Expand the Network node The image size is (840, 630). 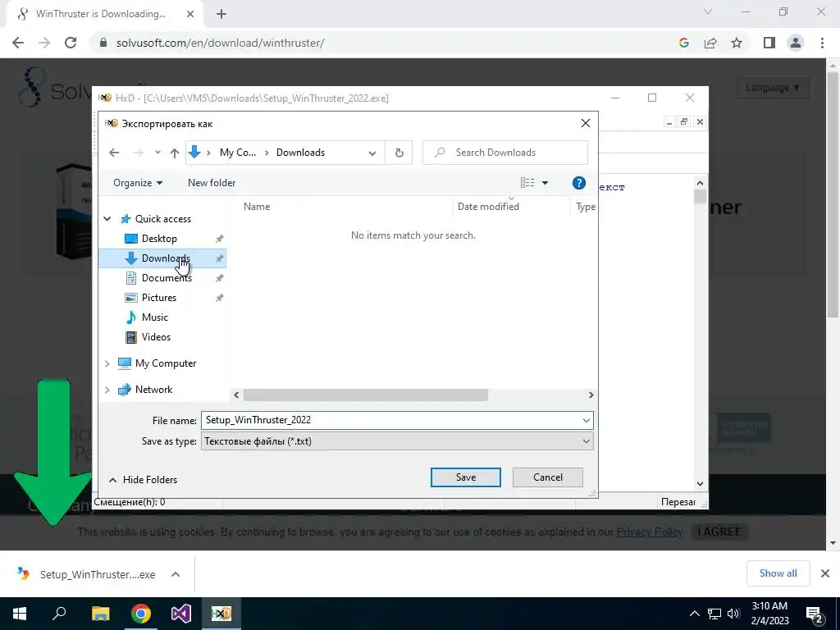[107, 390]
